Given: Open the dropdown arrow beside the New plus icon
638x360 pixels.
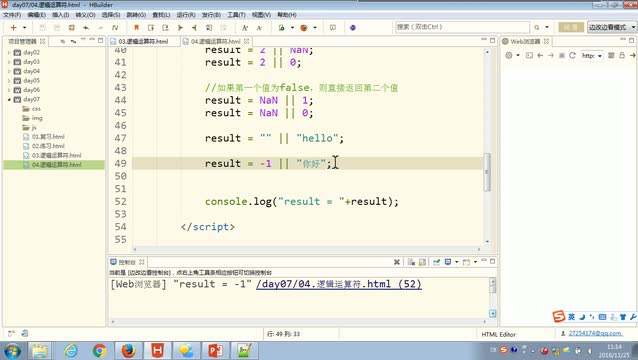Looking at the screenshot, I should click(x=24, y=28).
